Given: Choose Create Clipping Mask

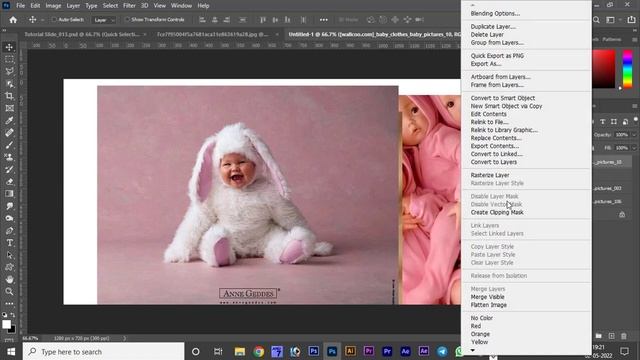Looking at the screenshot, I should point(497,212).
